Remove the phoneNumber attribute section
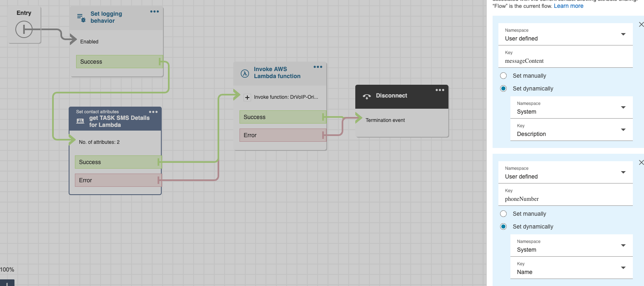 [641, 162]
